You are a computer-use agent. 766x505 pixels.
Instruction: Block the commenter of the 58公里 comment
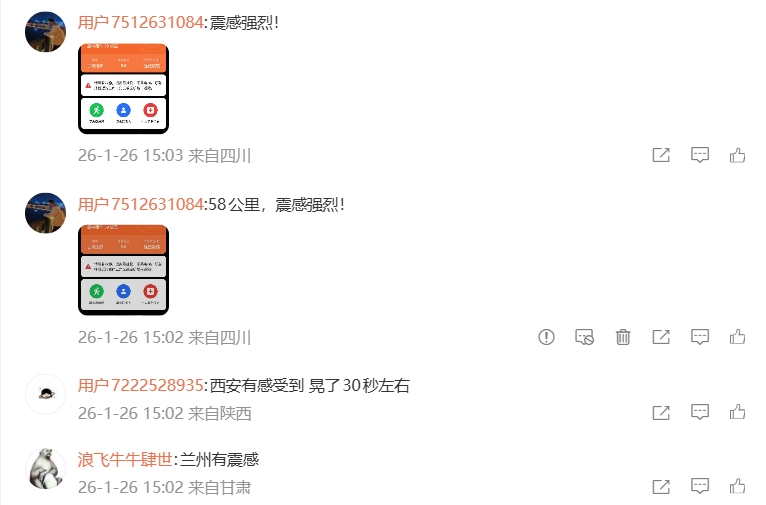(x=584, y=337)
